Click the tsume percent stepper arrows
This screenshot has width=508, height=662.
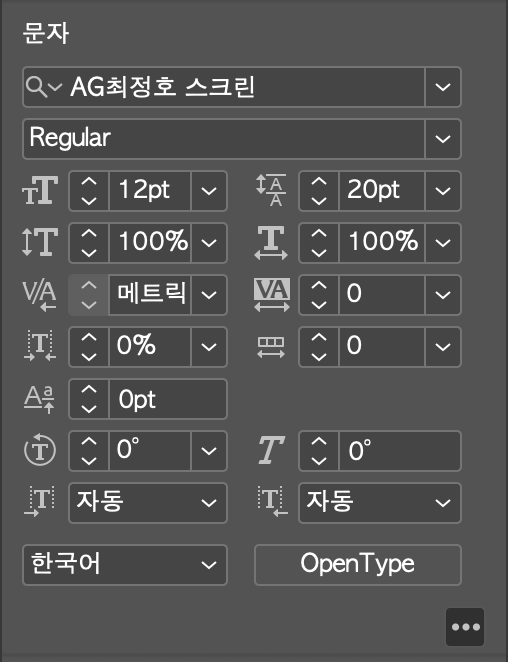click(x=89, y=347)
